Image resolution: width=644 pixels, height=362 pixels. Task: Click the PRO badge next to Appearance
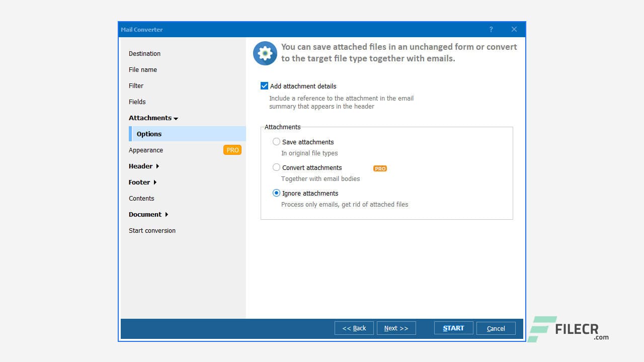pos(232,150)
